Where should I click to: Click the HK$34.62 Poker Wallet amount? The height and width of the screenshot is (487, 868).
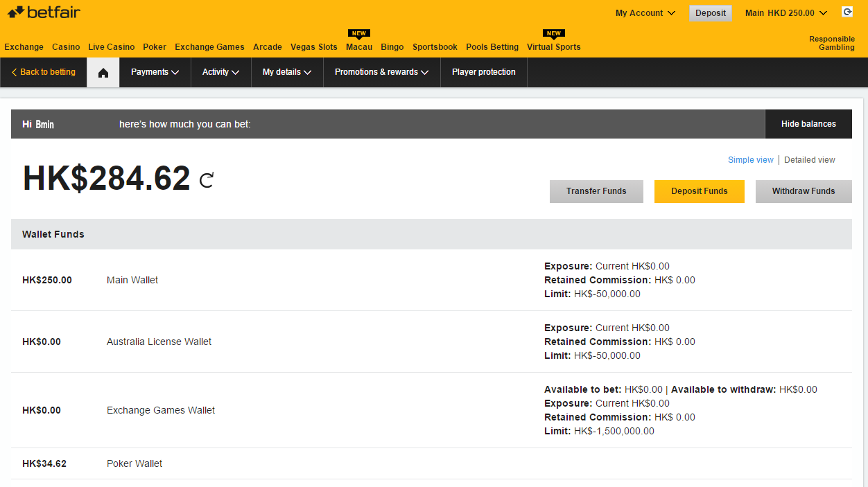click(44, 463)
